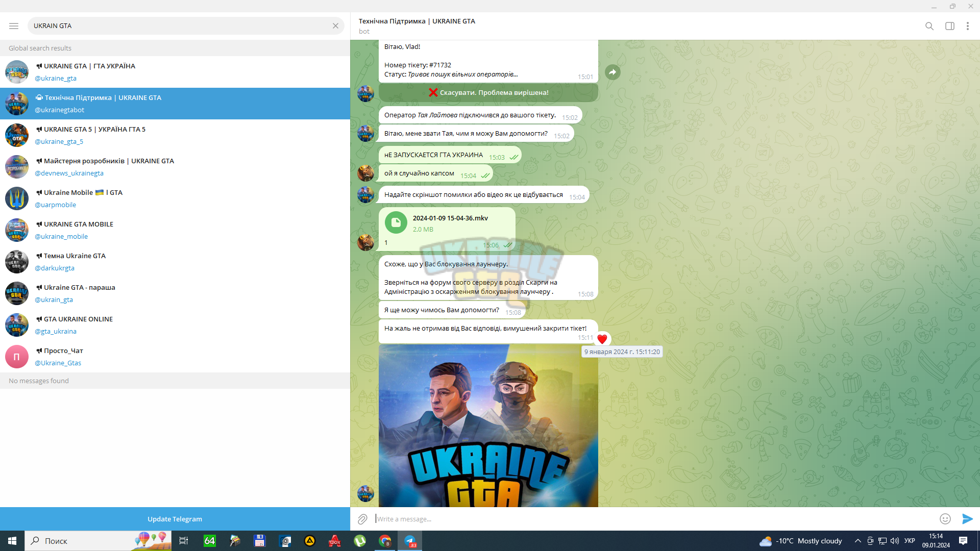This screenshot has width=980, height=551.
Task: Open the UKRAINE GTA image in chat
Action: [488, 425]
